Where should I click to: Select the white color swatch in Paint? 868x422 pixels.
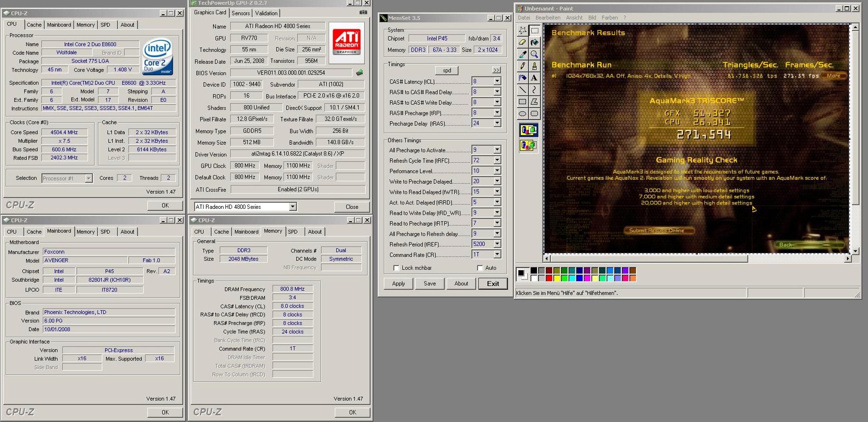(x=534, y=278)
